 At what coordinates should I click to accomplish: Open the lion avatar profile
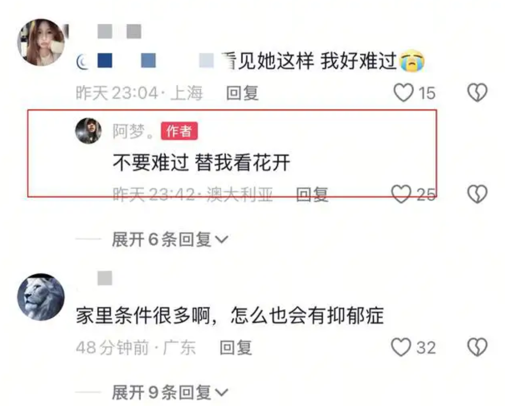tap(41, 297)
